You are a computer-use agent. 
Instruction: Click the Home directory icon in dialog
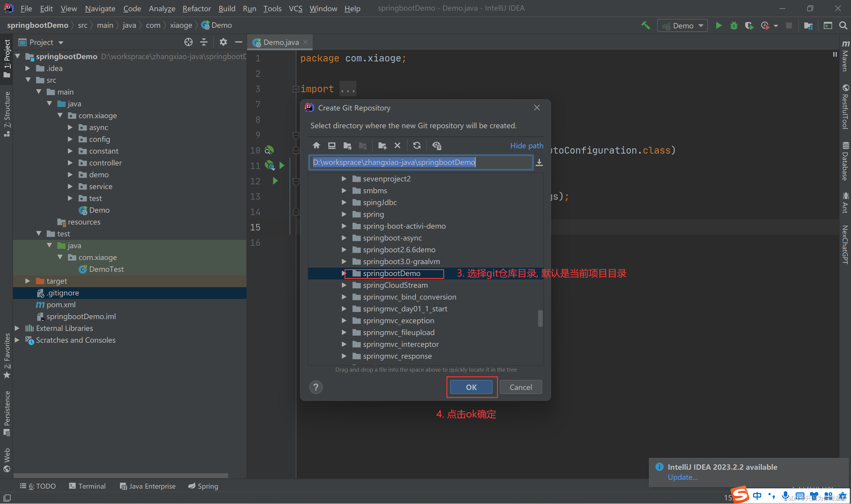[x=316, y=146]
